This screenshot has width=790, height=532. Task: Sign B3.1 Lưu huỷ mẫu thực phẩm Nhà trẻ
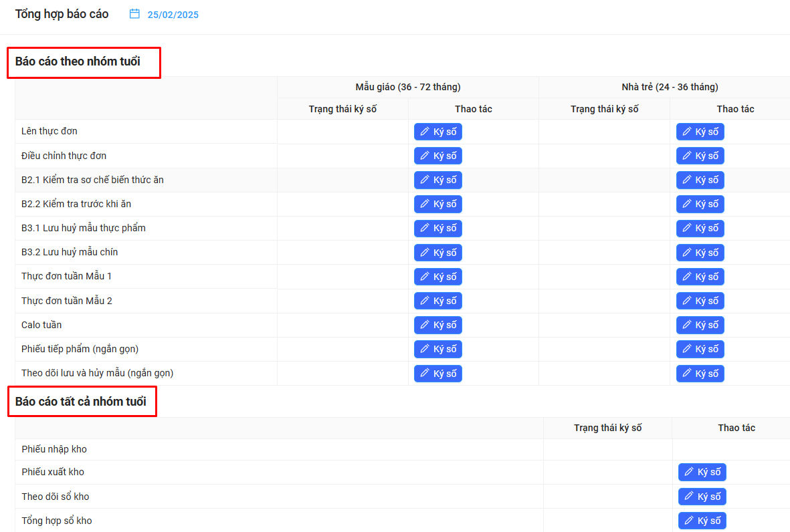pos(700,229)
